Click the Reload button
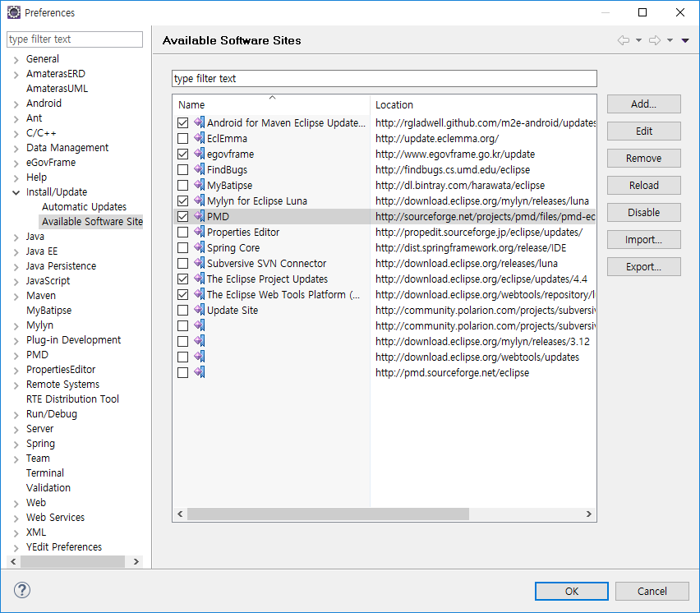This screenshot has height=613, width=700. (x=644, y=186)
